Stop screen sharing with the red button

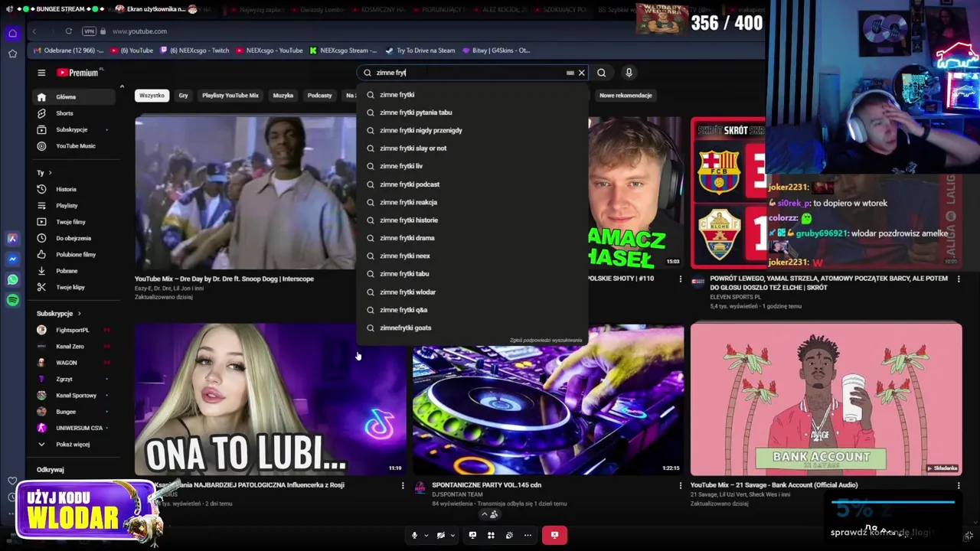pyautogui.click(x=555, y=535)
